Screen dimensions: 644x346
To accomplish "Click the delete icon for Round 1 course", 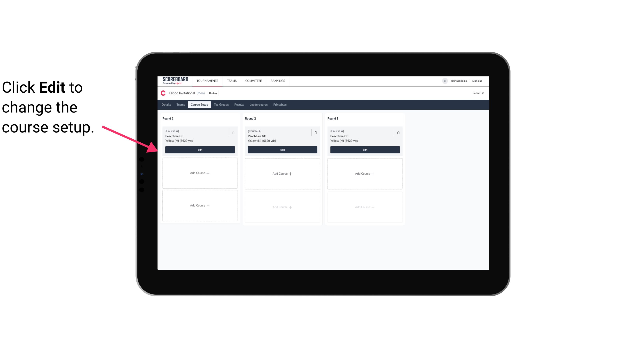I will [x=234, y=132].
